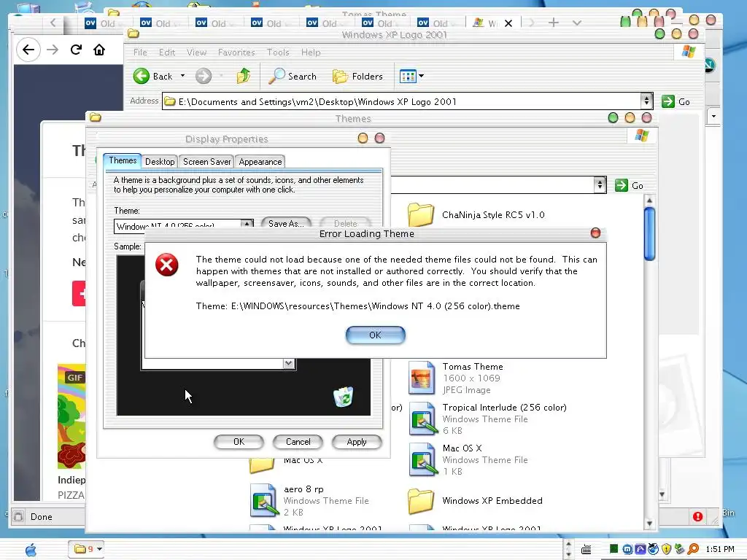Click the address bar with Windows XP Logo 2001 path
The image size is (747, 560).
pos(402,101)
